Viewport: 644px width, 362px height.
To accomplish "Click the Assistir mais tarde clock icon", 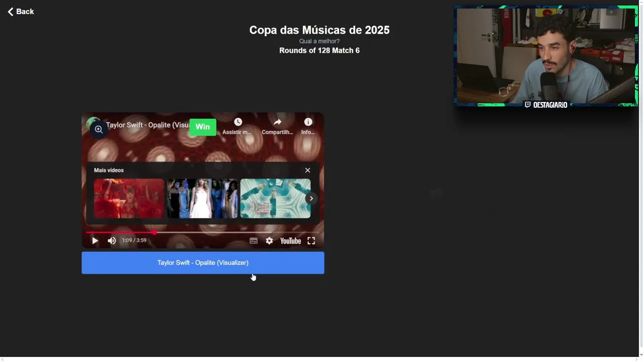I will [x=238, y=122].
